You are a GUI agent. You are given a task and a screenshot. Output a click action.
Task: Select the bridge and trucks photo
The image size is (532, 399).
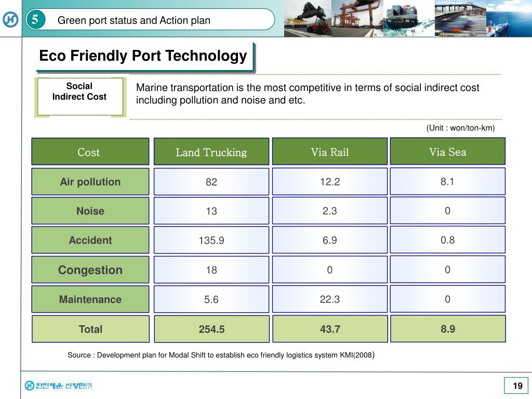coord(460,18)
